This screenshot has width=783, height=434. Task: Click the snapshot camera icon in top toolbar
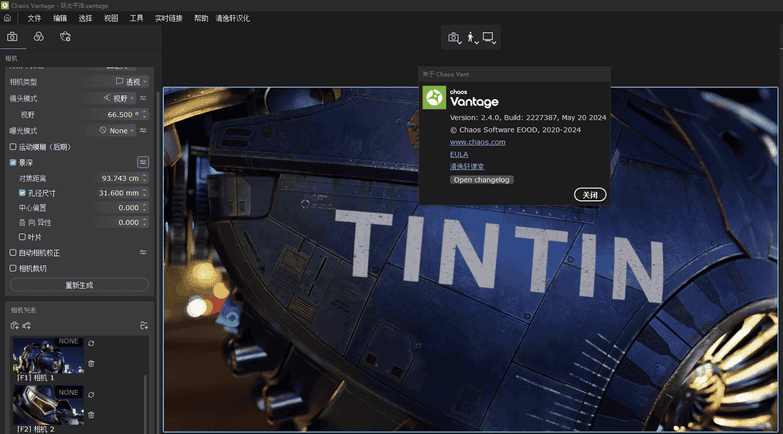coord(452,37)
